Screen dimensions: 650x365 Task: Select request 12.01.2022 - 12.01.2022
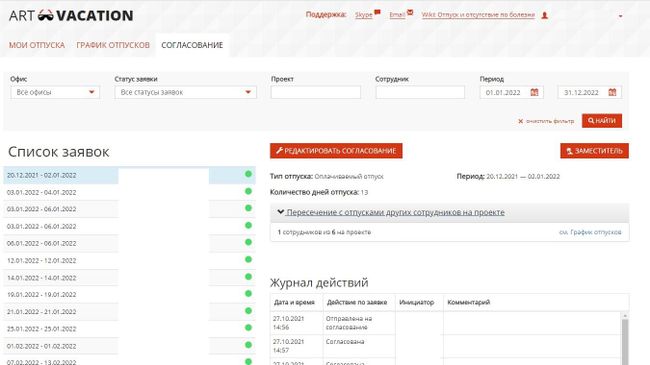coord(129,260)
